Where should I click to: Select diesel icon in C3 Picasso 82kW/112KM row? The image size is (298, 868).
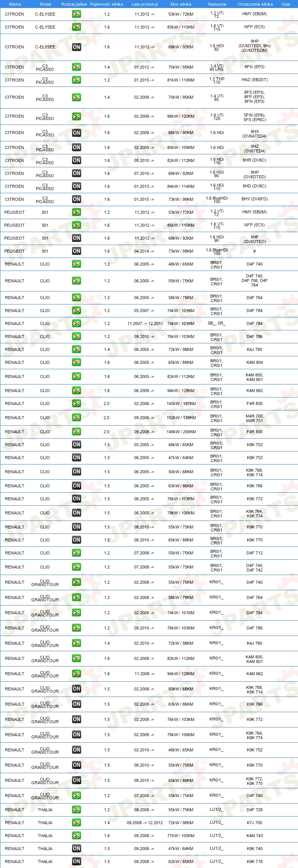[77, 160]
